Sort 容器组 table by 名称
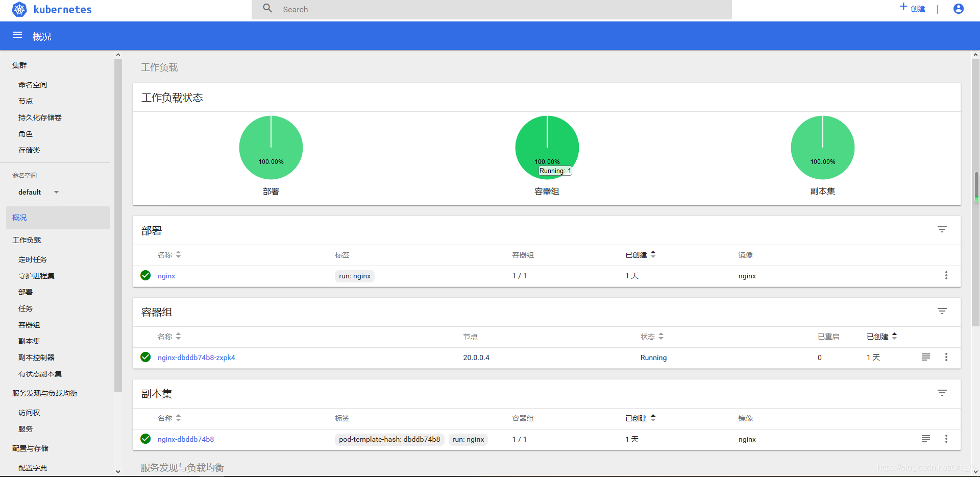980x477 pixels. (x=169, y=337)
